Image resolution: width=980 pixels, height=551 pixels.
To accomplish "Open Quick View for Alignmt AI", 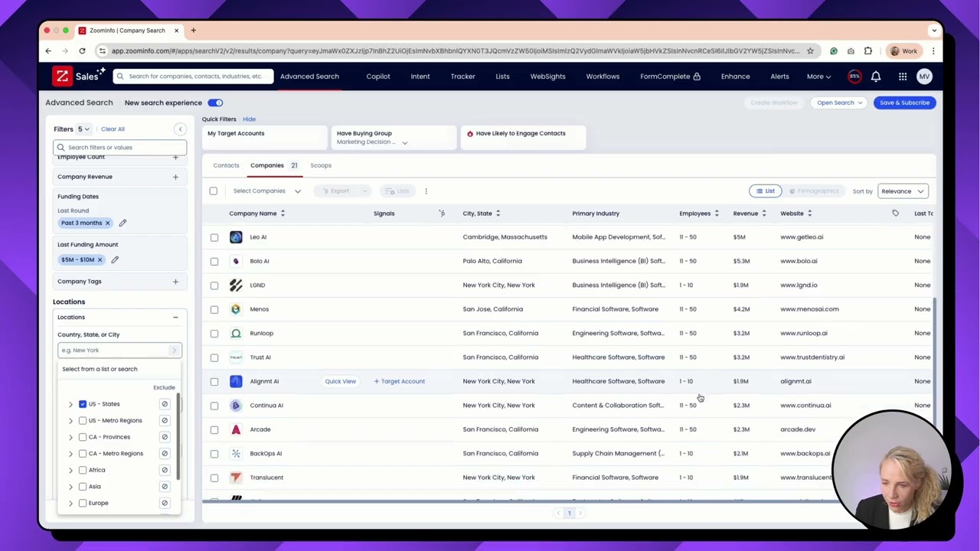I will click(x=340, y=381).
